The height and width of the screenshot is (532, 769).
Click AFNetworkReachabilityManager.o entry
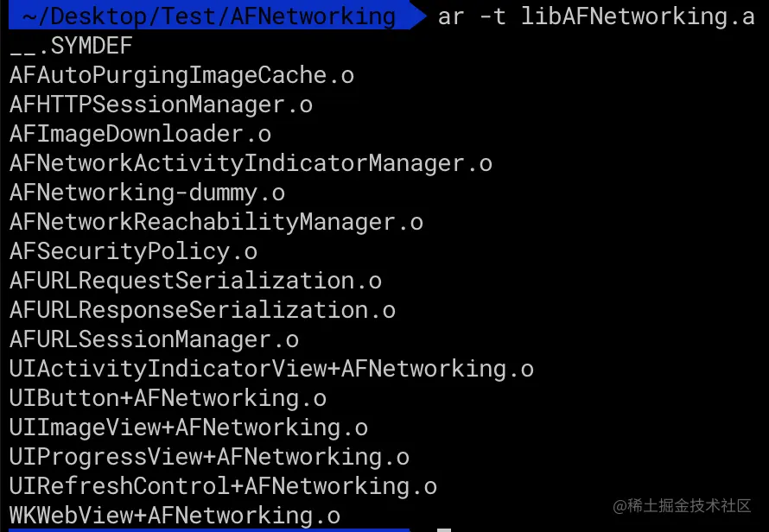click(x=216, y=222)
